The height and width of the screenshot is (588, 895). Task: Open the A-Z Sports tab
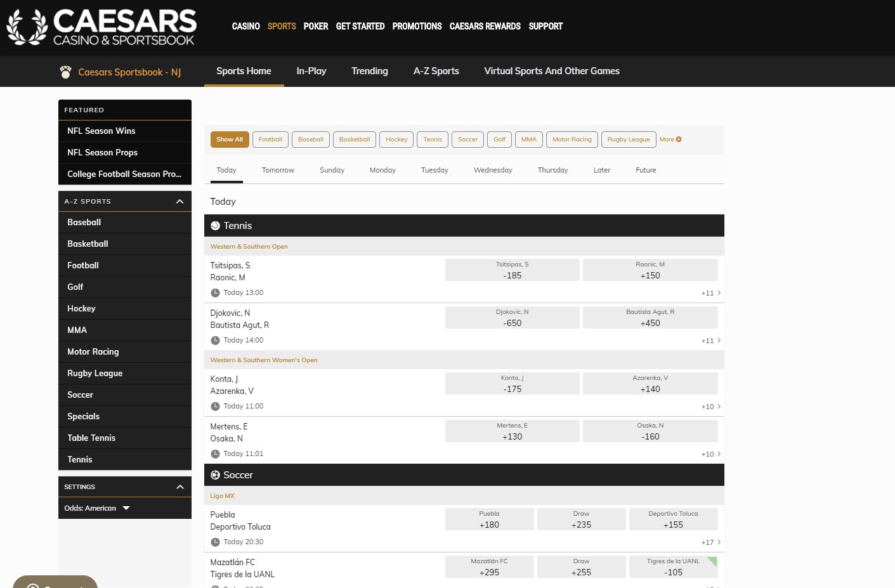point(436,71)
